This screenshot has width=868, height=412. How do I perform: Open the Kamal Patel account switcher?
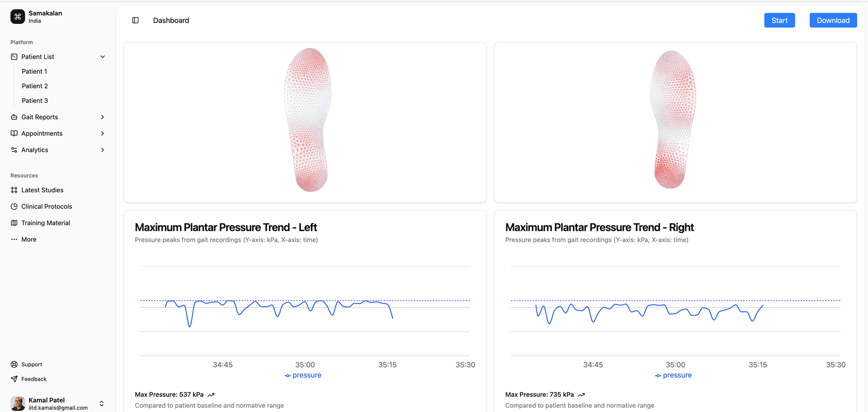[102, 403]
